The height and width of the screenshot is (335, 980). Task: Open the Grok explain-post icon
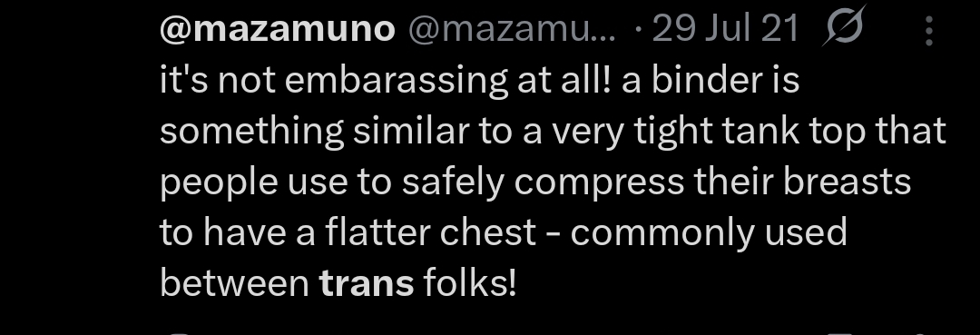[x=843, y=25]
